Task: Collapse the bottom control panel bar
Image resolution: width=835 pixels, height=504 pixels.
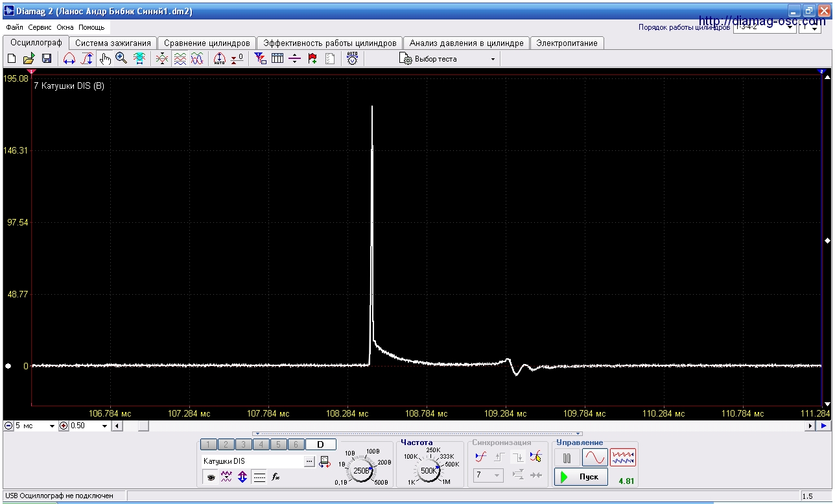Action: coord(417,433)
